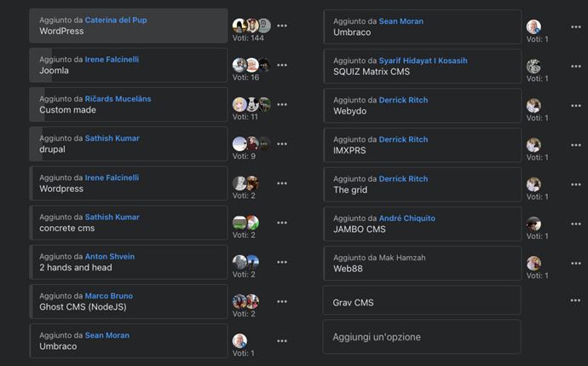Screen dimensions: 588x366
Task: View voter avatars next to Joomla
Action: point(251,65)
